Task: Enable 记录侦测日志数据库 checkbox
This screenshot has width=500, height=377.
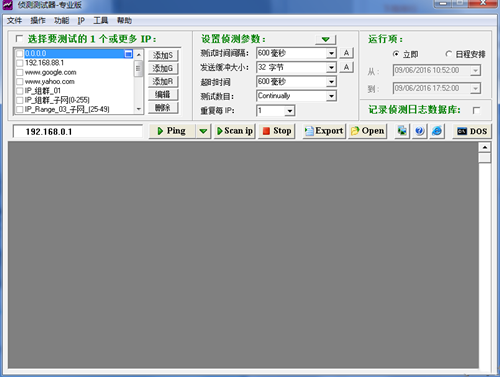Action: (x=476, y=110)
